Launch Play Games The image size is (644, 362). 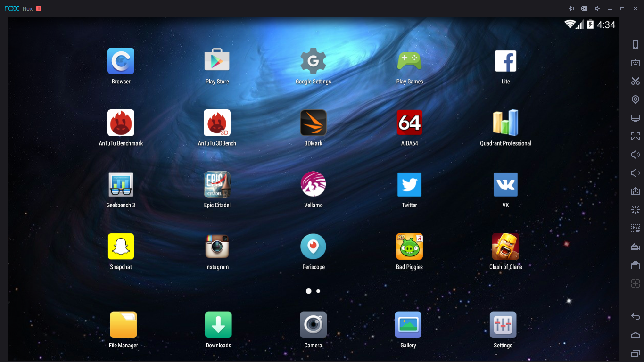click(x=409, y=61)
